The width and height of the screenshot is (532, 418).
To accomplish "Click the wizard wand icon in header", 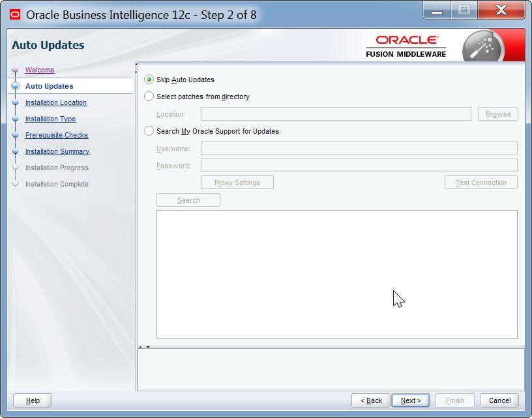I will [x=483, y=46].
